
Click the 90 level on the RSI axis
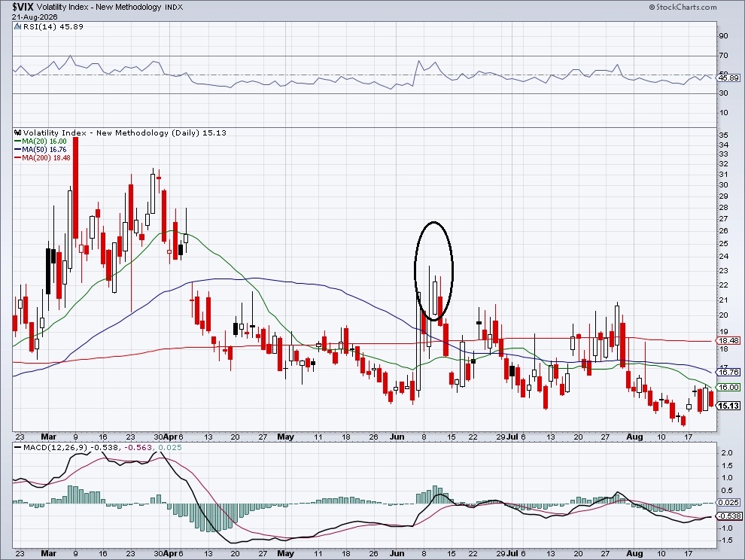pos(723,35)
